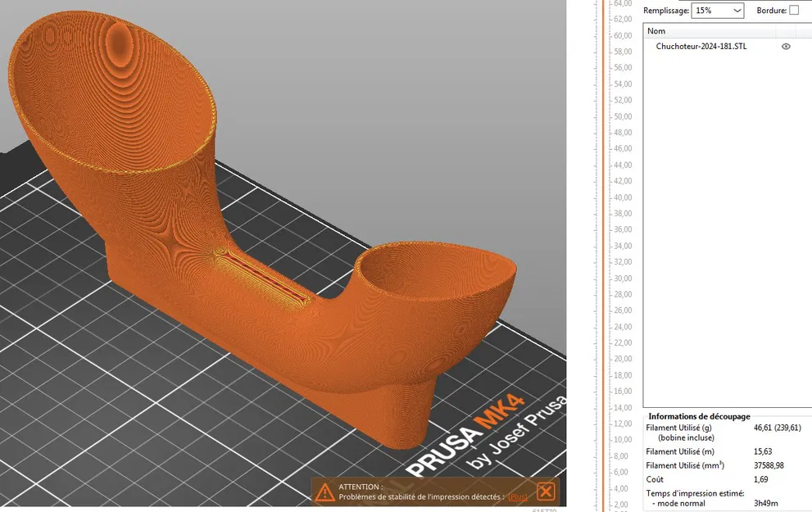Click the 30,00 mark on the layer ruler
The image size is (812, 512).
(x=623, y=278)
